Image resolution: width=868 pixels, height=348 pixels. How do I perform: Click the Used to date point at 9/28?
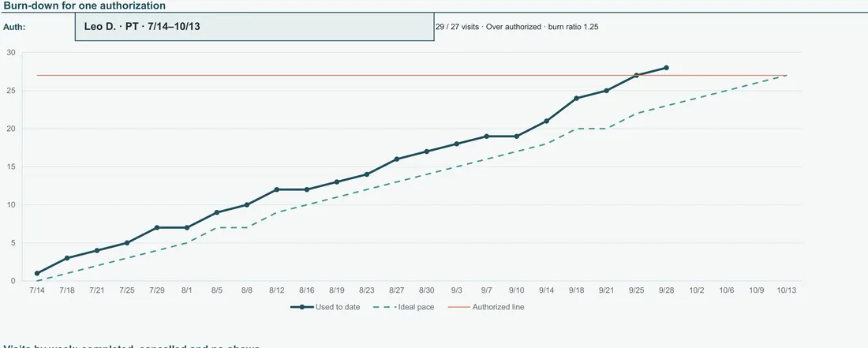click(x=666, y=68)
